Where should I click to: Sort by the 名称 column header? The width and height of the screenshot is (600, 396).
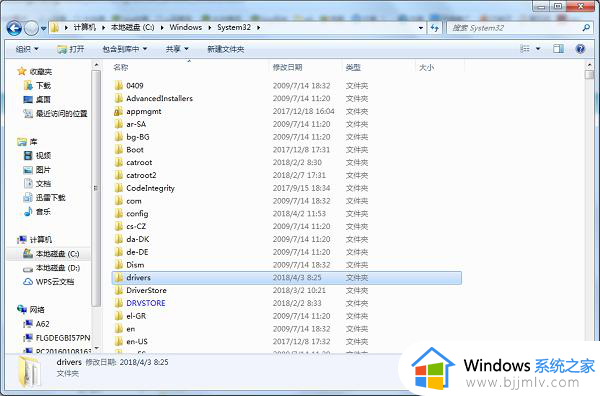tap(121, 67)
